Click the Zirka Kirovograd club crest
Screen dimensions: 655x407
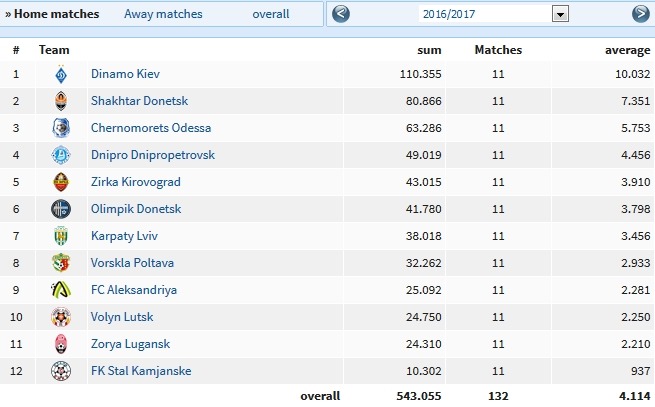click(x=61, y=182)
